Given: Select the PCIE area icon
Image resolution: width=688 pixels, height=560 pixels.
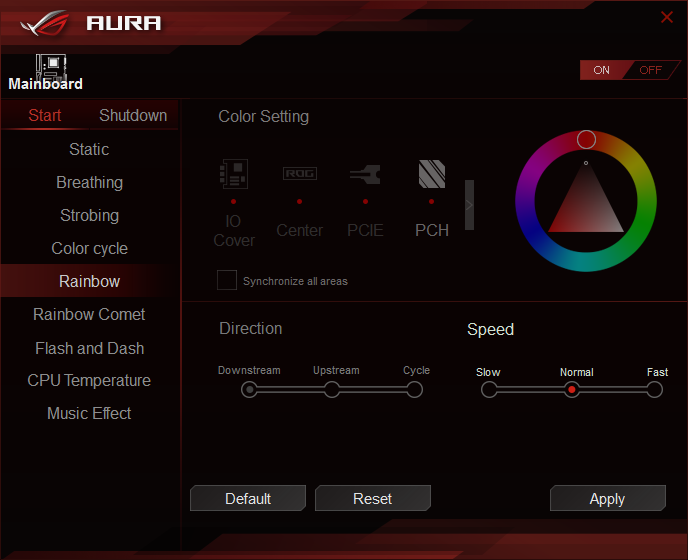Looking at the screenshot, I should click(365, 174).
